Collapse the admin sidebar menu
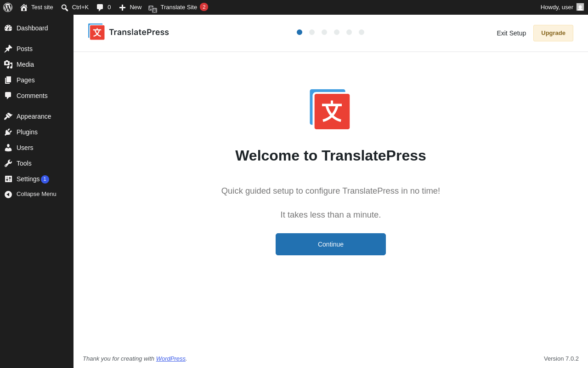The width and height of the screenshot is (588, 368). [x=37, y=194]
